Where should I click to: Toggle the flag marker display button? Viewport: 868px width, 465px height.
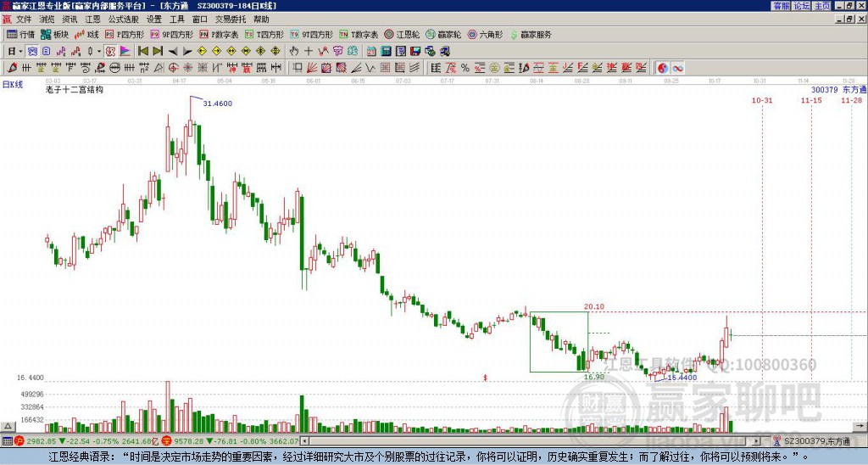click(125, 52)
